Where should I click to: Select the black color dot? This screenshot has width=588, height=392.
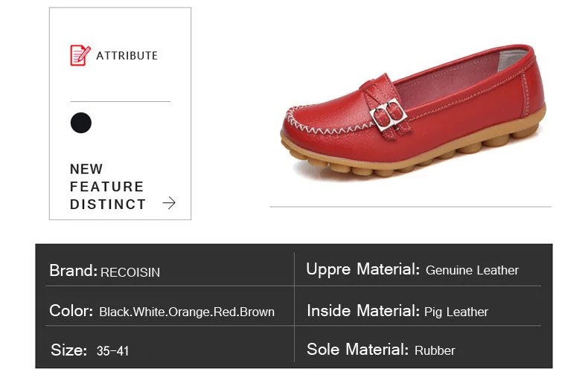tap(81, 123)
